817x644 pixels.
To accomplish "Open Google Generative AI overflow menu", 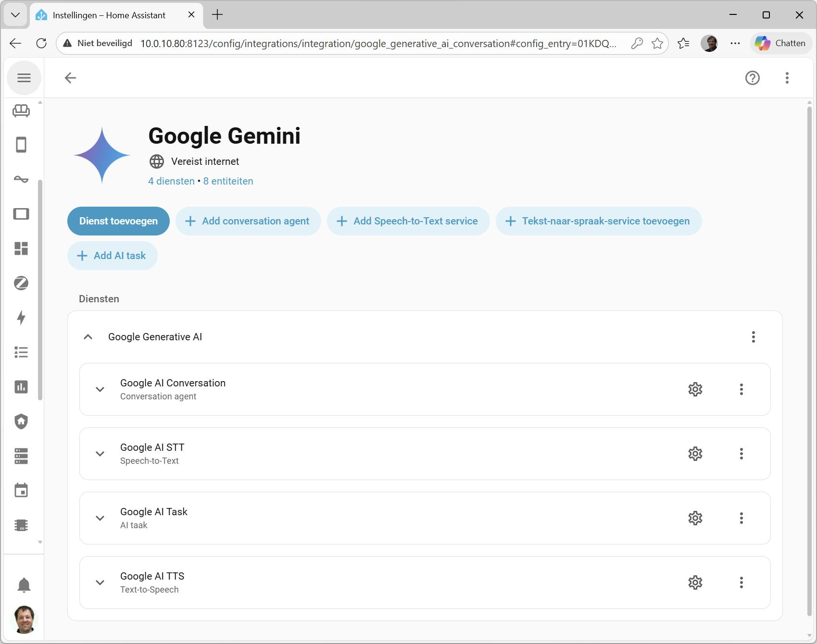I will point(753,337).
